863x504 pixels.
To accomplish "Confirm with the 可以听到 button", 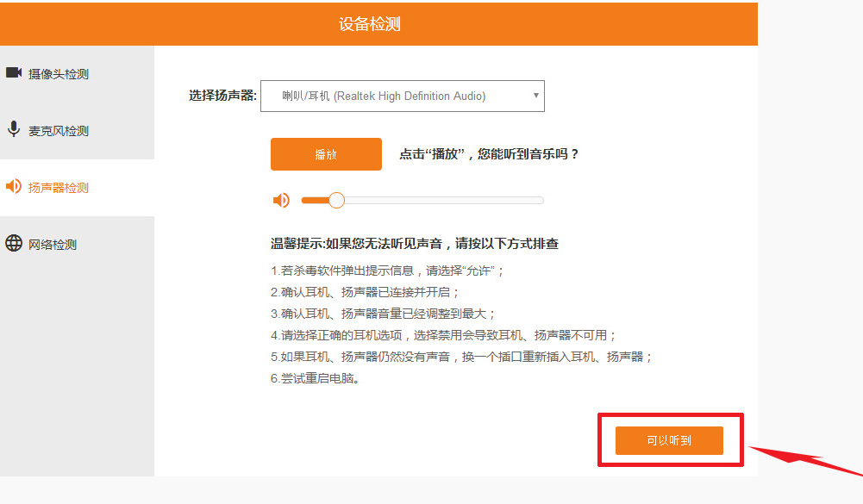I will [x=669, y=440].
